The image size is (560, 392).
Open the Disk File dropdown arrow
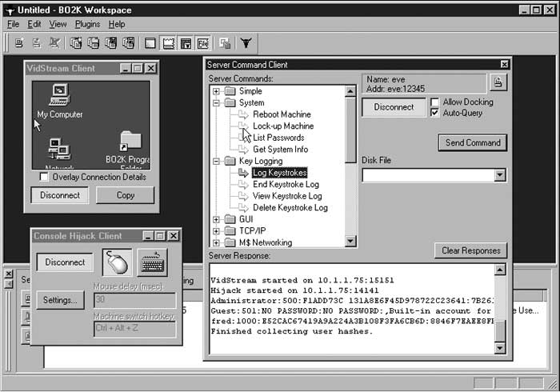(500, 175)
